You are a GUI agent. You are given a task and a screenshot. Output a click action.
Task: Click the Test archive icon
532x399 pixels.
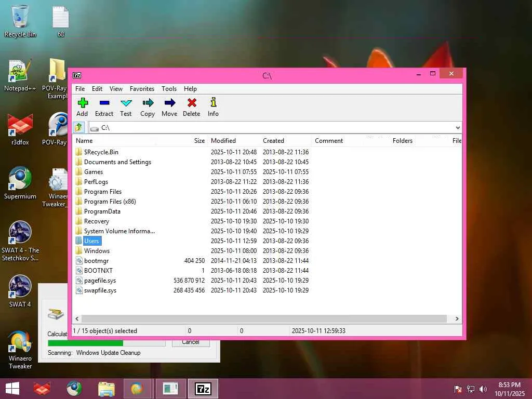[x=126, y=102]
